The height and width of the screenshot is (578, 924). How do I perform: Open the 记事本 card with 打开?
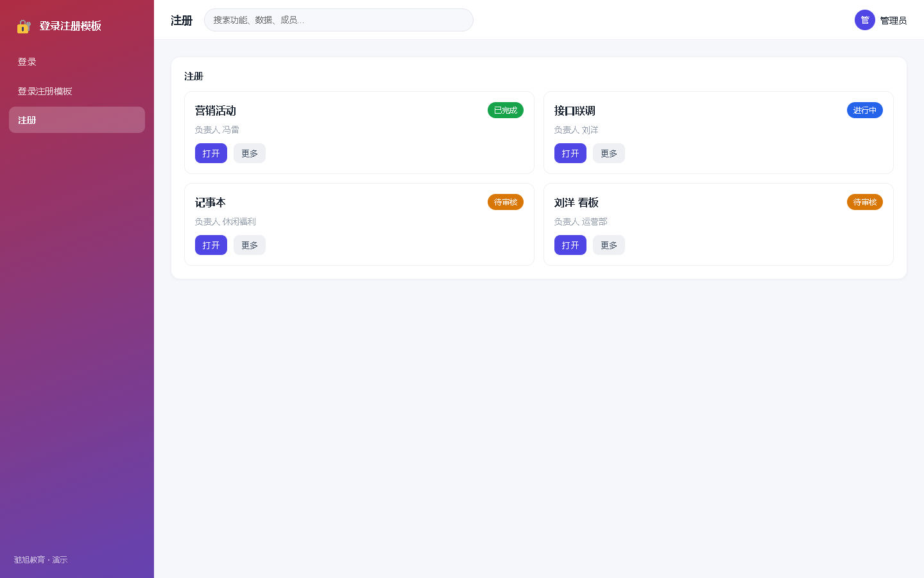point(211,245)
